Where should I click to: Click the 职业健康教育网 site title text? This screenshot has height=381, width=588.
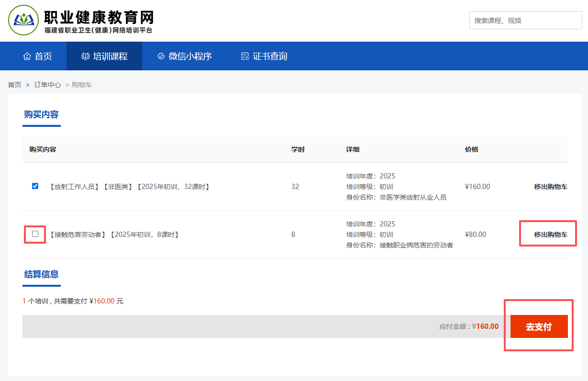[x=99, y=18]
